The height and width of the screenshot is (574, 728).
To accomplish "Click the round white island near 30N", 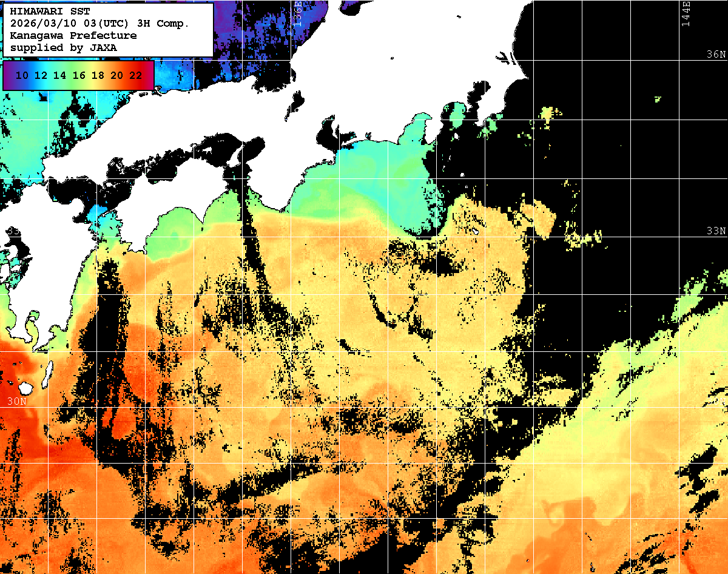I will click(26, 387).
